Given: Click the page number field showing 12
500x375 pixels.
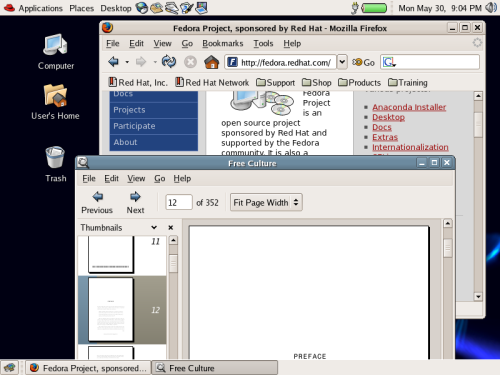Looking at the screenshot, I should click(x=179, y=202).
